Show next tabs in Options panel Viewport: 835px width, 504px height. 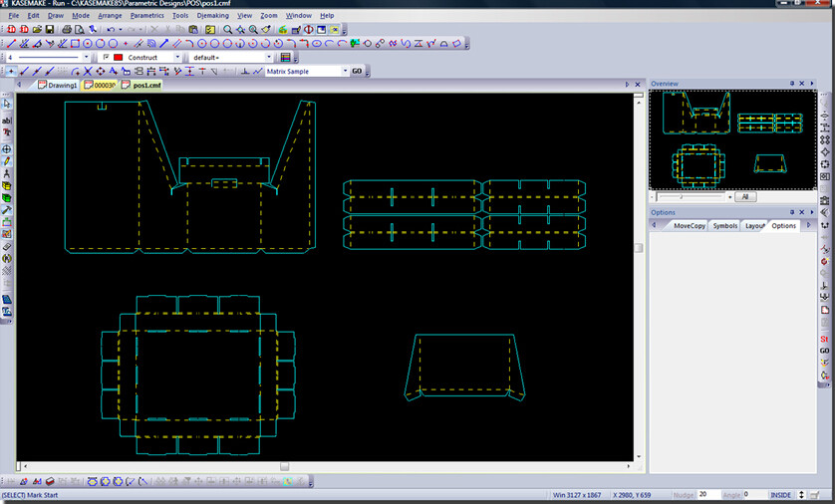tap(808, 226)
